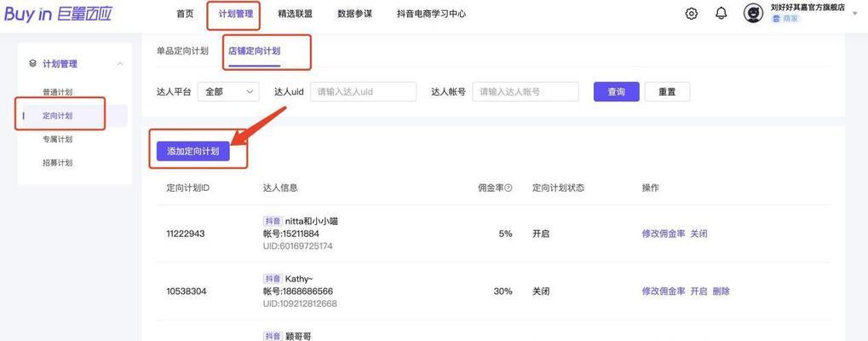This screenshot has height=341, width=868.
Task: Select 专属计划 in the sidebar
Action: pyautogui.click(x=58, y=140)
